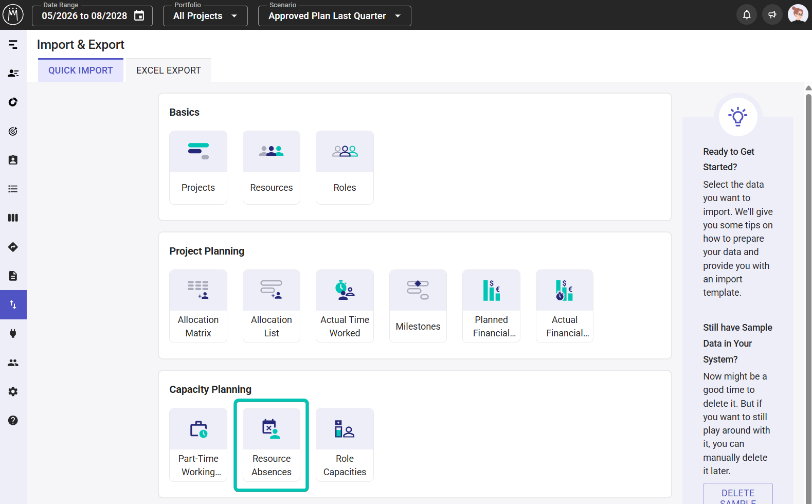Click the Basics section heading
The width and height of the screenshot is (812, 504).
(x=185, y=112)
